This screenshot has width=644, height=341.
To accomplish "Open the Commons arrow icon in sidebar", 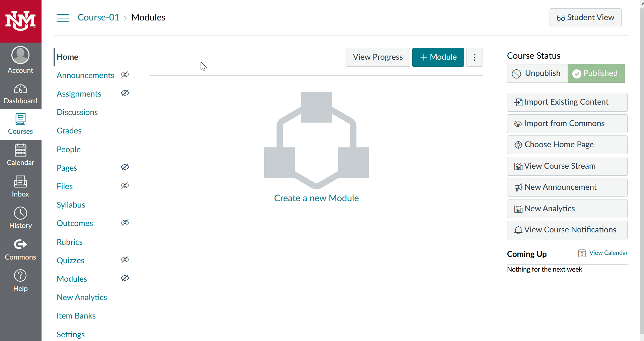I will click(20, 244).
